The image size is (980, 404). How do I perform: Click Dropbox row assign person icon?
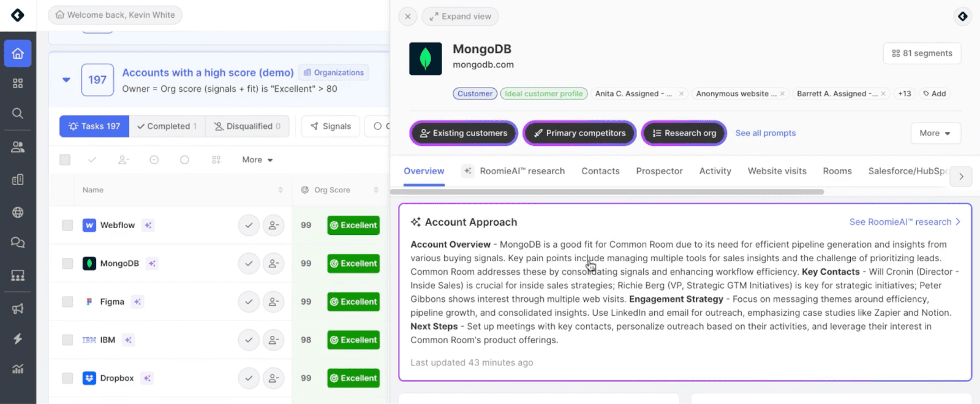pyautogui.click(x=273, y=378)
